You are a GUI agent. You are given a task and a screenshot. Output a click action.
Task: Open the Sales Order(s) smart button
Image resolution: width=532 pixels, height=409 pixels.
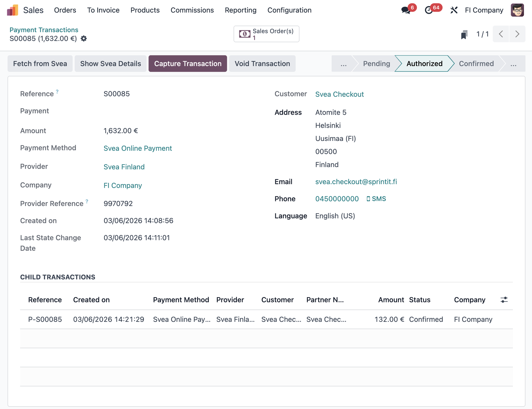tap(266, 34)
